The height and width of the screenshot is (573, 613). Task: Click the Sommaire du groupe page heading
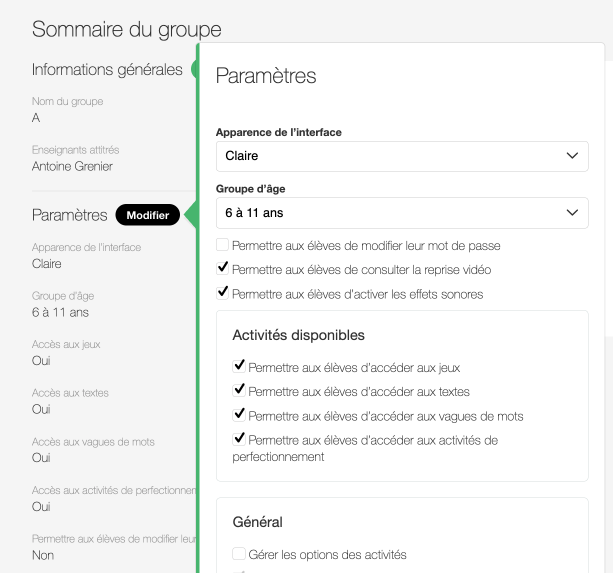127,29
